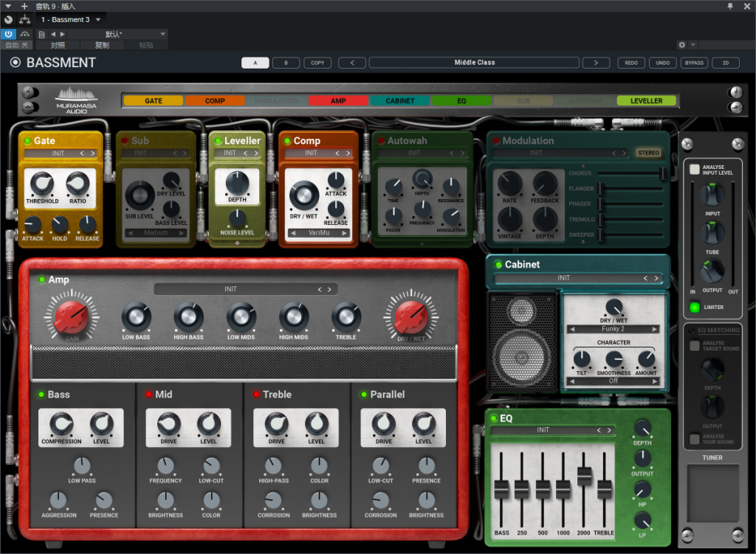Toggle the Gate pedal power light

pos(27,141)
